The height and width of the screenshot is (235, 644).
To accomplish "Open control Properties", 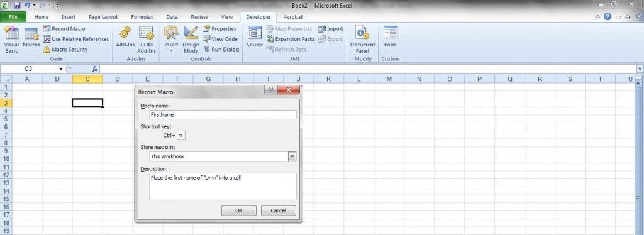I will (x=219, y=29).
